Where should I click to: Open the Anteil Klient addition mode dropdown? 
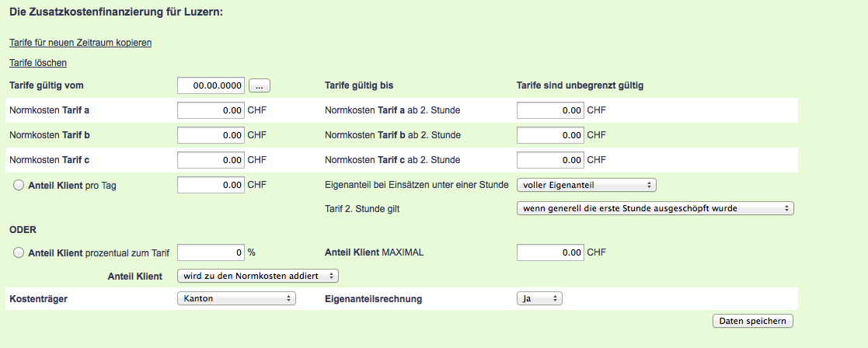click(258, 276)
